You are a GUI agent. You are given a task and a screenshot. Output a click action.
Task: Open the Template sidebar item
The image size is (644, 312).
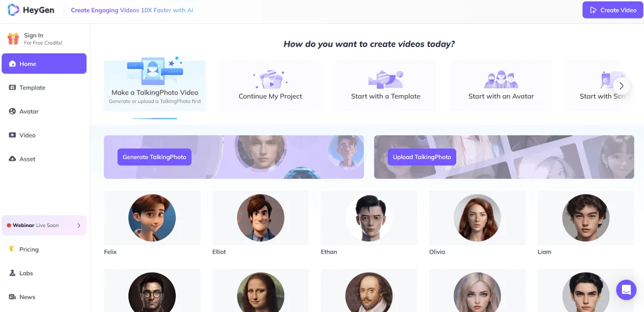point(44,88)
